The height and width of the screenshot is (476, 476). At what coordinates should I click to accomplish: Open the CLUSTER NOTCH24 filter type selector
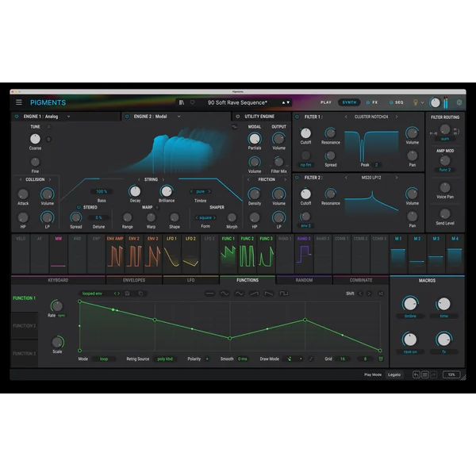coord(371,117)
